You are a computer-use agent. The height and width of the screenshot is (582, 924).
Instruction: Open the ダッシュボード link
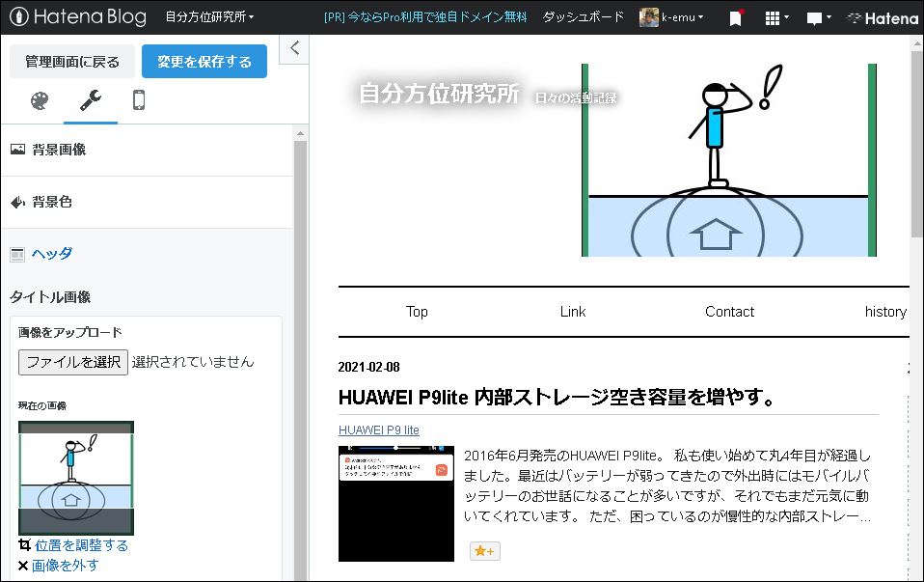point(583,17)
